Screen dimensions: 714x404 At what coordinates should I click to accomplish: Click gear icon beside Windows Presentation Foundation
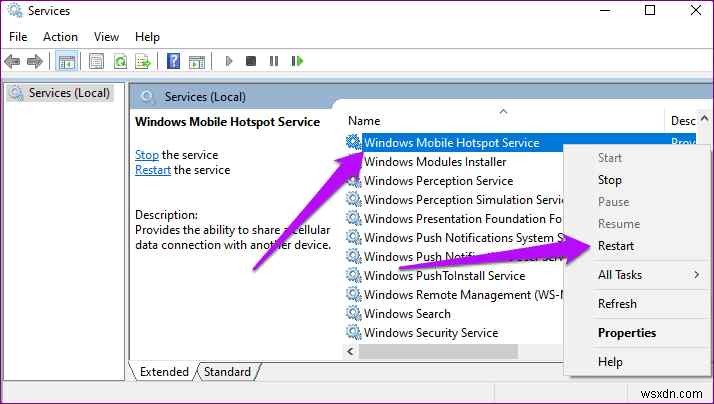coord(353,219)
